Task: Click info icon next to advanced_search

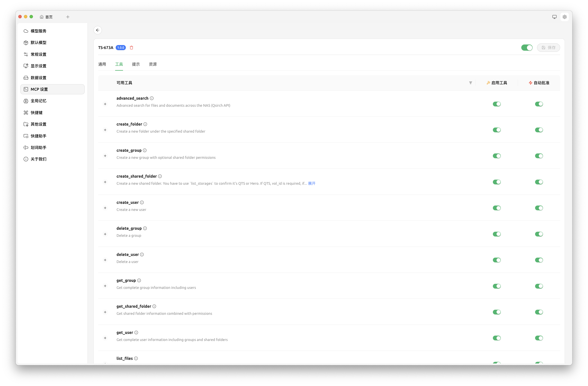Action: pos(152,98)
